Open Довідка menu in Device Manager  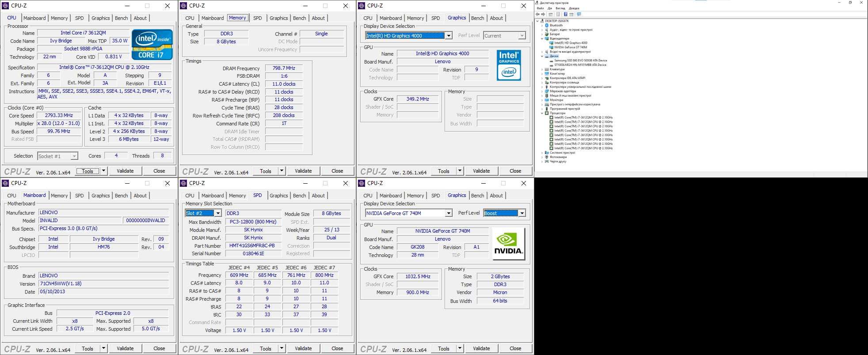574,8
